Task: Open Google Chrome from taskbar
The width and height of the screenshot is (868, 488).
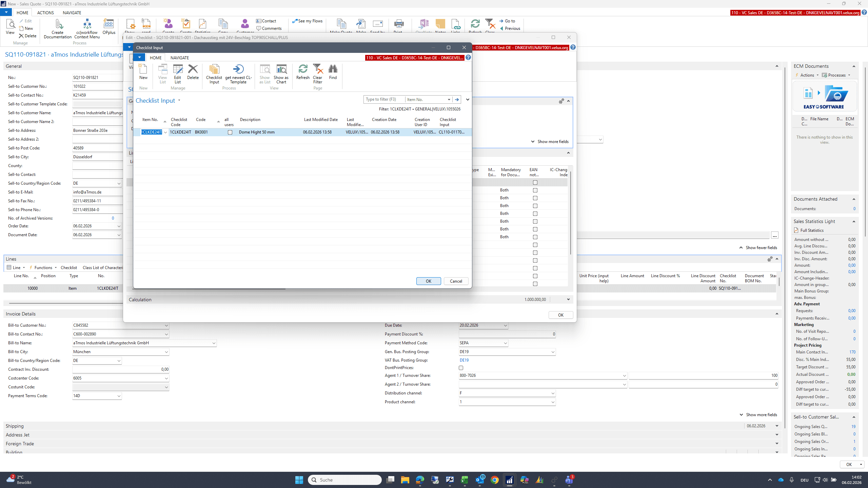Action: [x=494, y=480]
